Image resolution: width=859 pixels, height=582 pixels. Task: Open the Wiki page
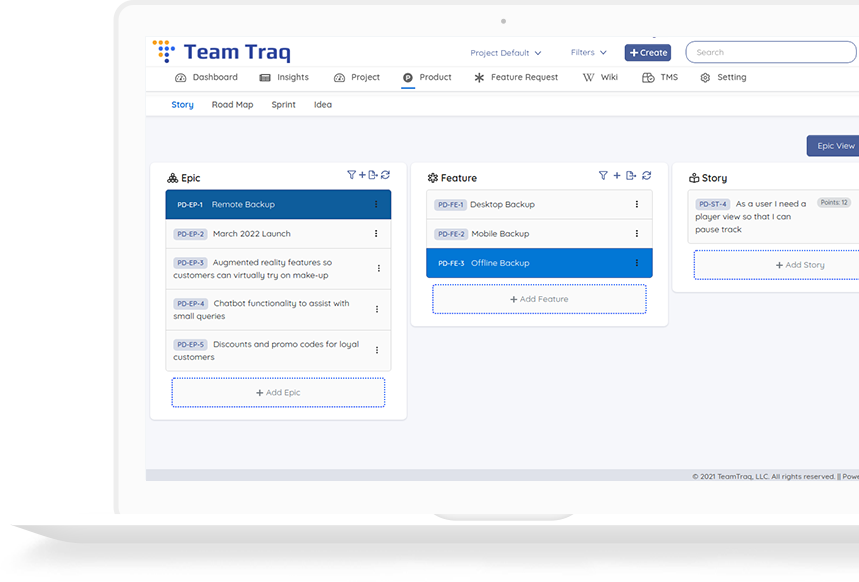point(600,77)
